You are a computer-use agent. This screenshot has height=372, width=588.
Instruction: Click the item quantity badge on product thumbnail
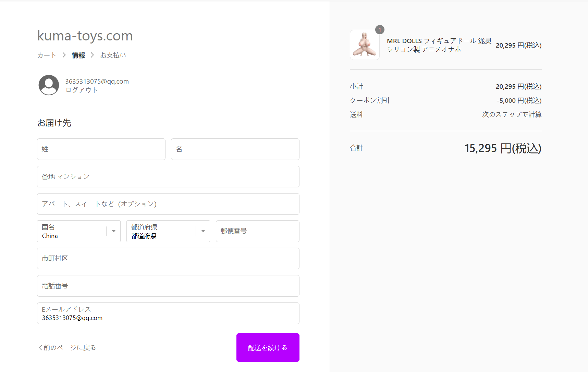point(380,30)
